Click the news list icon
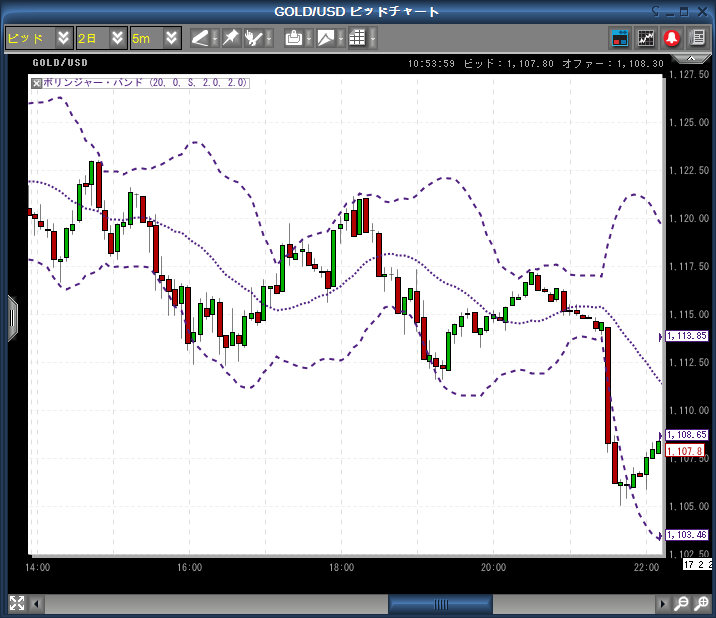This screenshot has width=716, height=618. coord(697,38)
